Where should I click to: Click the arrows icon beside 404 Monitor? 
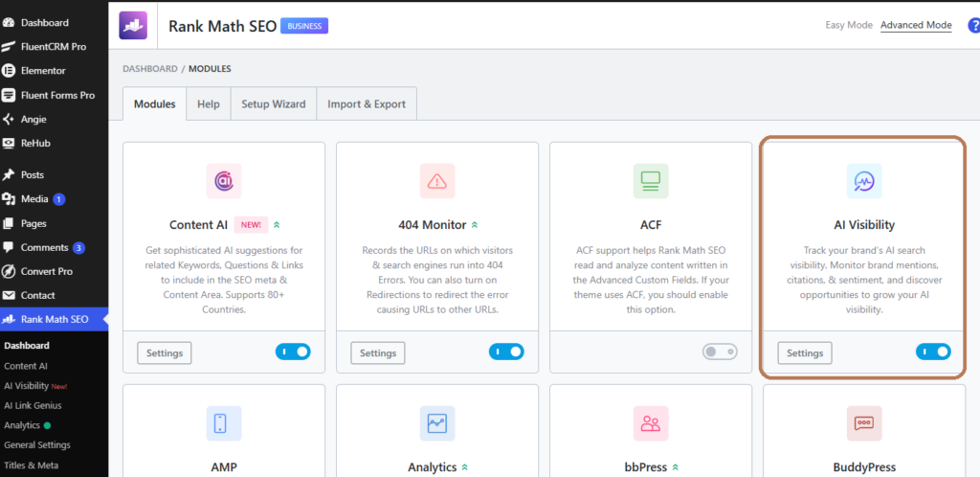pyautogui.click(x=475, y=224)
